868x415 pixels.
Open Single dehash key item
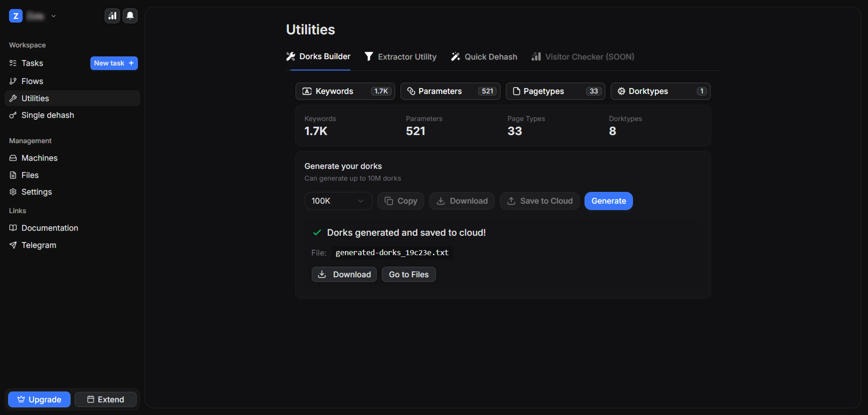pos(47,115)
